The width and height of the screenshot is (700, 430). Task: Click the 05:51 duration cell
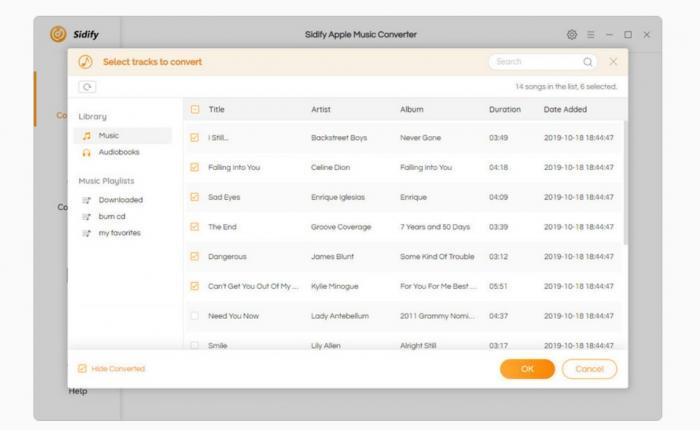coord(498,286)
